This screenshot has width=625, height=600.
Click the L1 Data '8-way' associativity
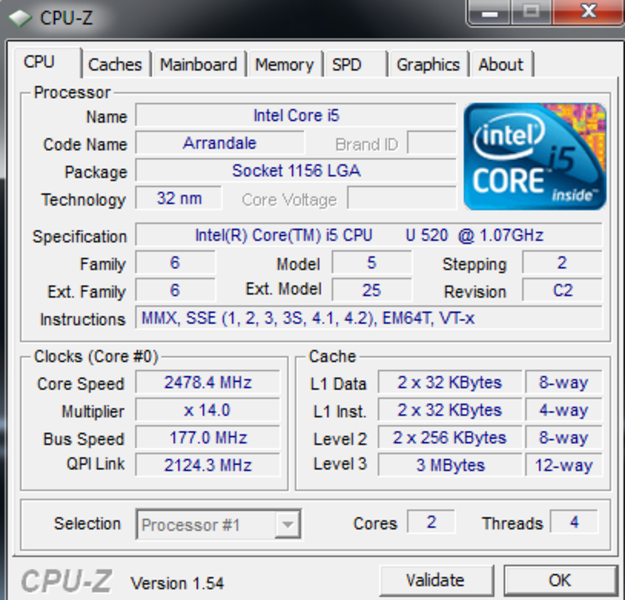click(564, 382)
